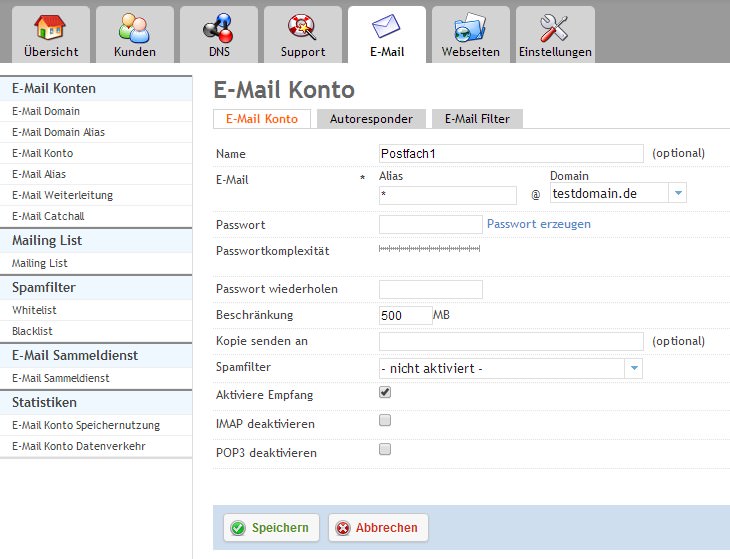This screenshot has width=730, height=559.
Task: Switch to the E-Mail Filter tab
Action: (x=477, y=119)
